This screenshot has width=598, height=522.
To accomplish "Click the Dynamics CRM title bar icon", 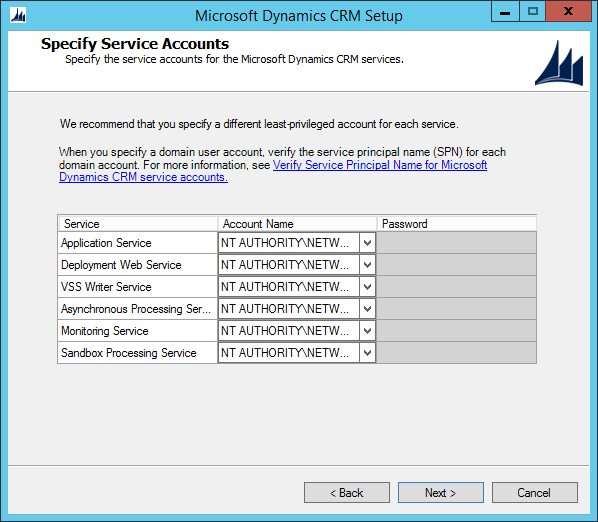I will pos(18,16).
